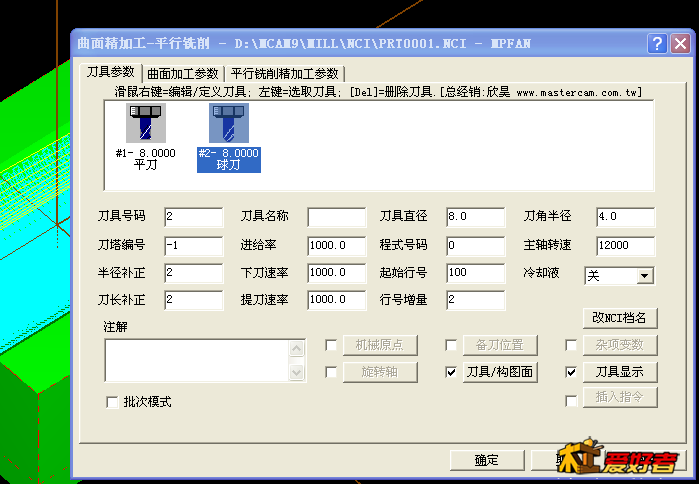Click the 半径补正 field
Screen dimensions: 699x484
pyautogui.click(x=193, y=273)
